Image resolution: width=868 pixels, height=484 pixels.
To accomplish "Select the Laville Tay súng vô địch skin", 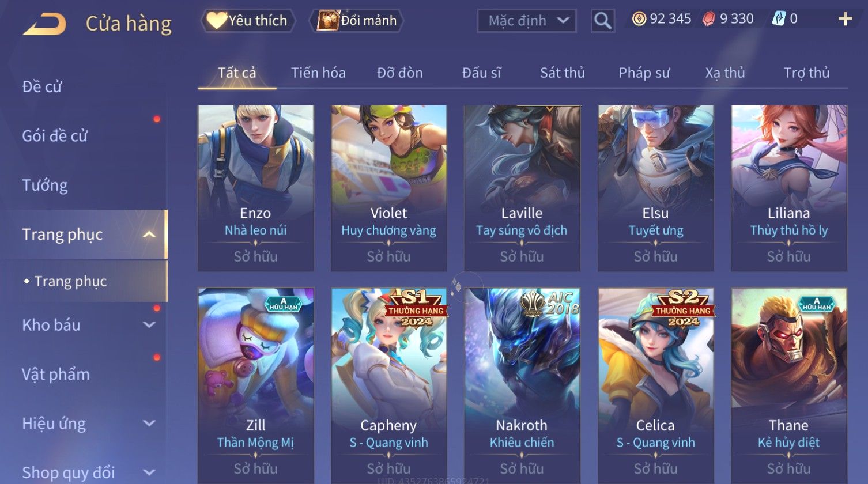I will click(522, 188).
